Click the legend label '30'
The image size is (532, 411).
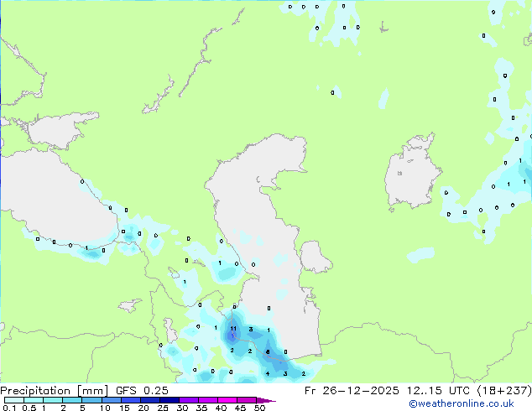pyautogui.click(x=182, y=408)
